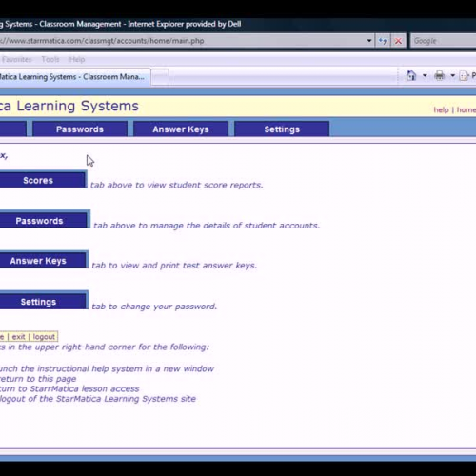Click the help link at top right

[441, 110]
